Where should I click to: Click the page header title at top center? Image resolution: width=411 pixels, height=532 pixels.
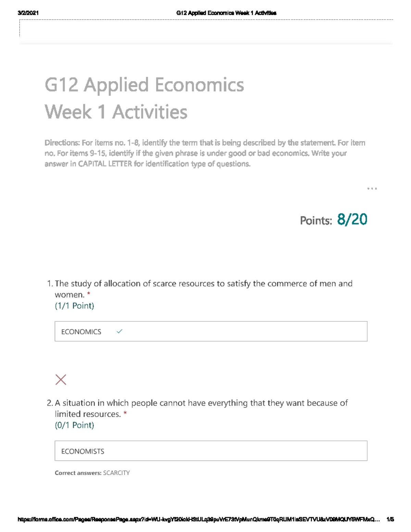(226, 13)
